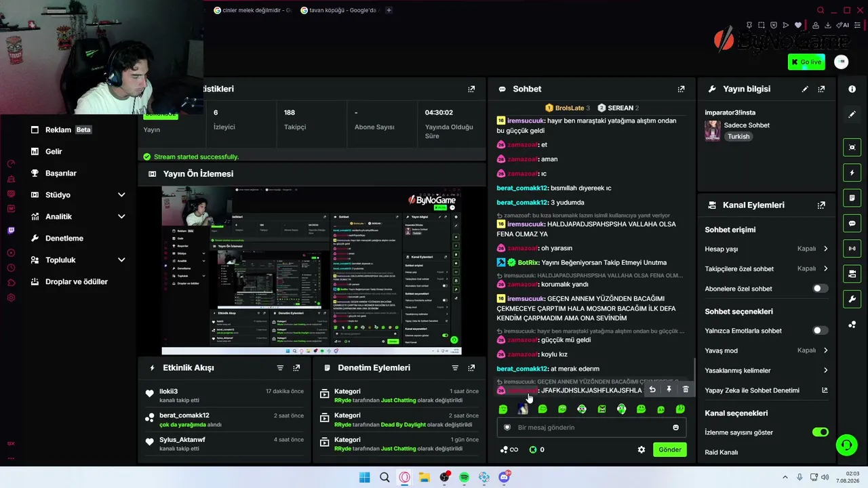Open the green headset support button
The height and width of the screenshot is (488, 868).
tap(846, 445)
